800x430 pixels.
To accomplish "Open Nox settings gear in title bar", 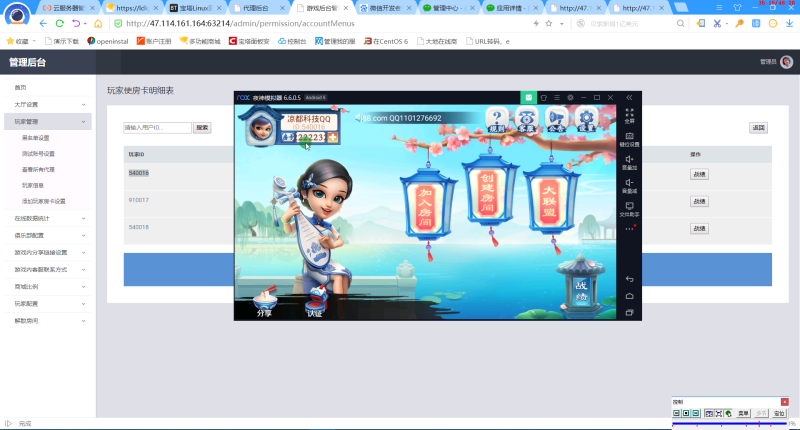I will (570, 97).
